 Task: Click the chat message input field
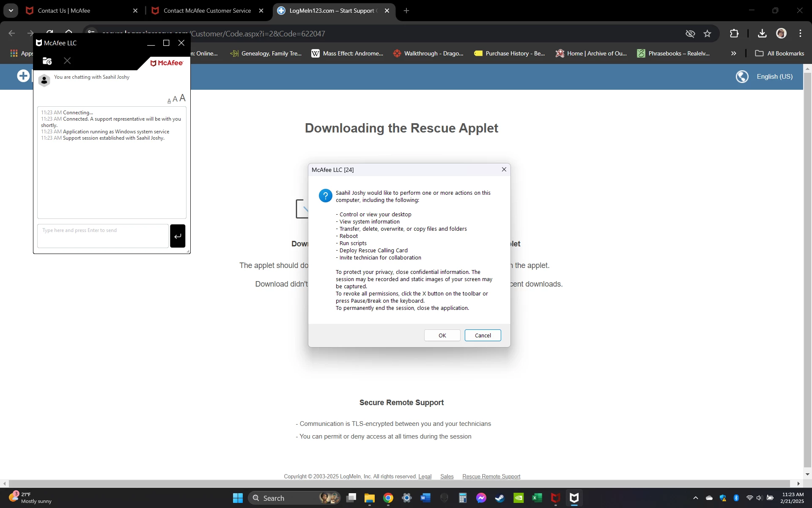(x=103, y=236)
